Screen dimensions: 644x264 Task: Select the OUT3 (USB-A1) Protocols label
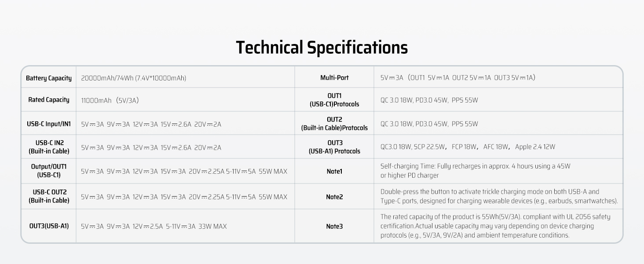[x=334, y=147]
